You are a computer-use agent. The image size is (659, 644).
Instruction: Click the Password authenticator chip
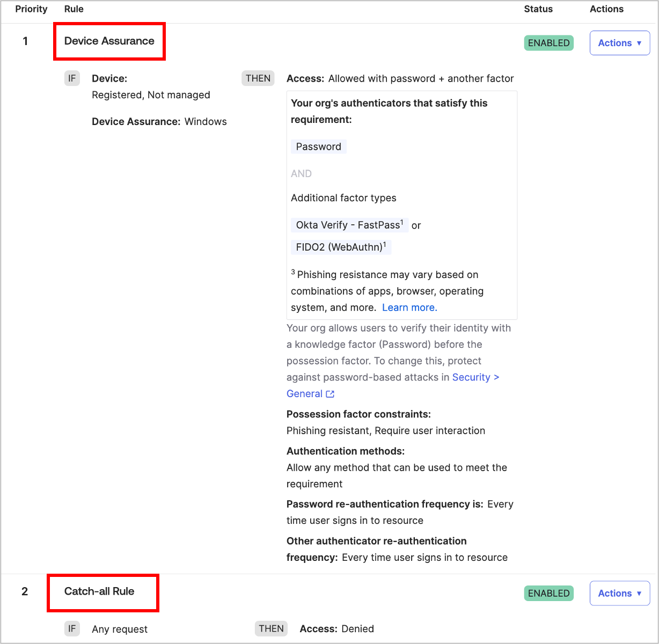coord(318,147)
